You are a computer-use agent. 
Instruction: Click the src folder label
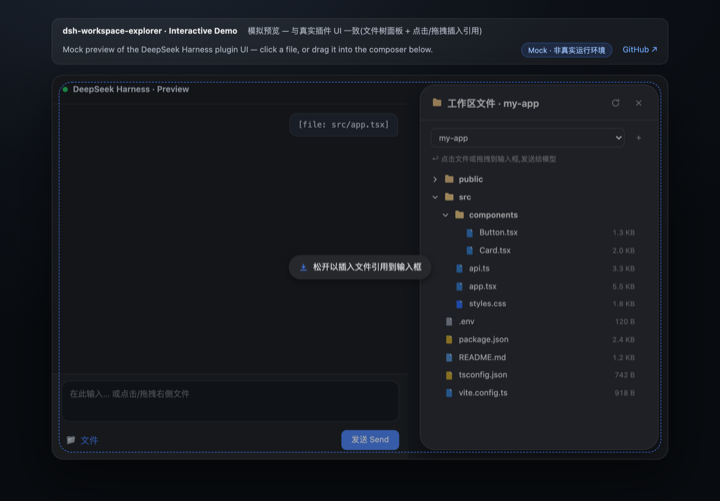point(465,197)
